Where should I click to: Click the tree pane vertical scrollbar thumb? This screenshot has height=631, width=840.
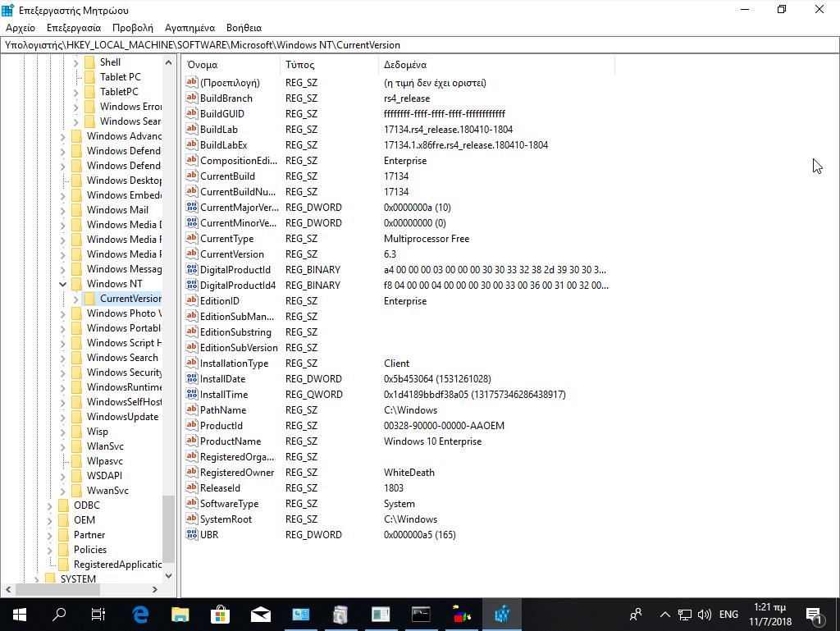(x=169, y=529)
